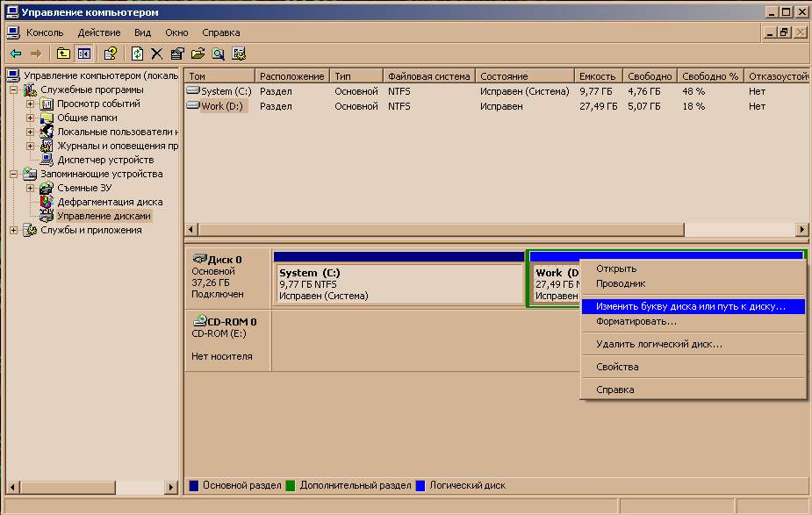Toggle the show/hide console tree icon
Image resolution: width=812 pixels, height=515 pixels.
(84, 54)
